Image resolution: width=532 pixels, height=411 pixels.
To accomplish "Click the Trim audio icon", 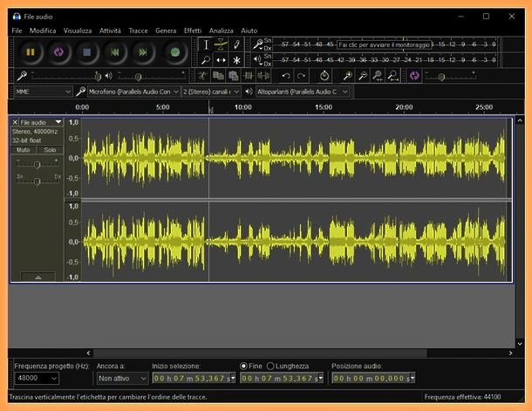I will coord(249,76).
